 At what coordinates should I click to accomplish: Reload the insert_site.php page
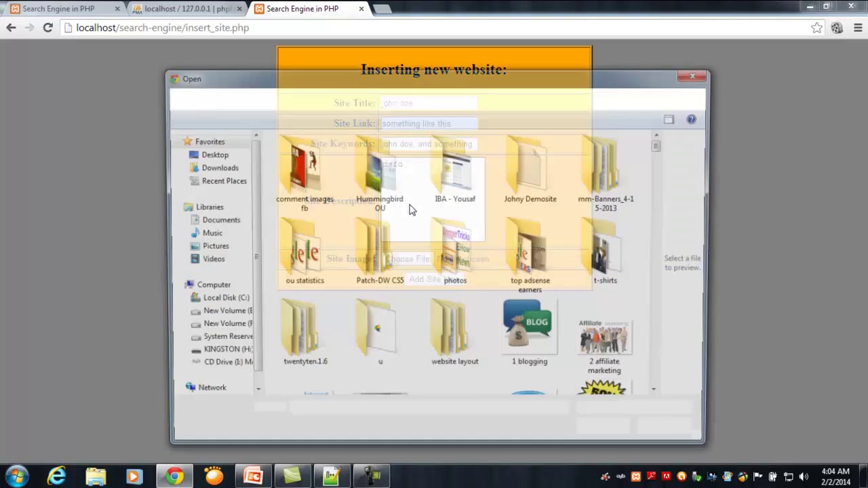pyautogui.click(x=47, y=28)
